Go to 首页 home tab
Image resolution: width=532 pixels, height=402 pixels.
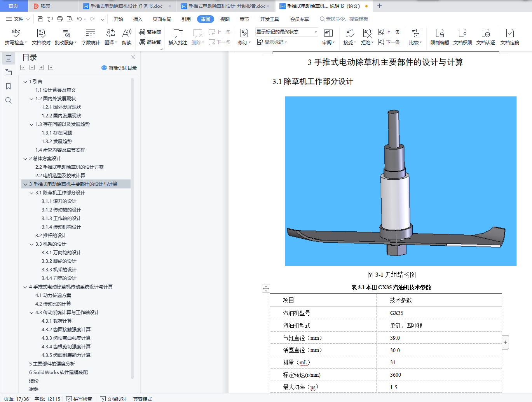pyautogui.click(x=14, y=6)
